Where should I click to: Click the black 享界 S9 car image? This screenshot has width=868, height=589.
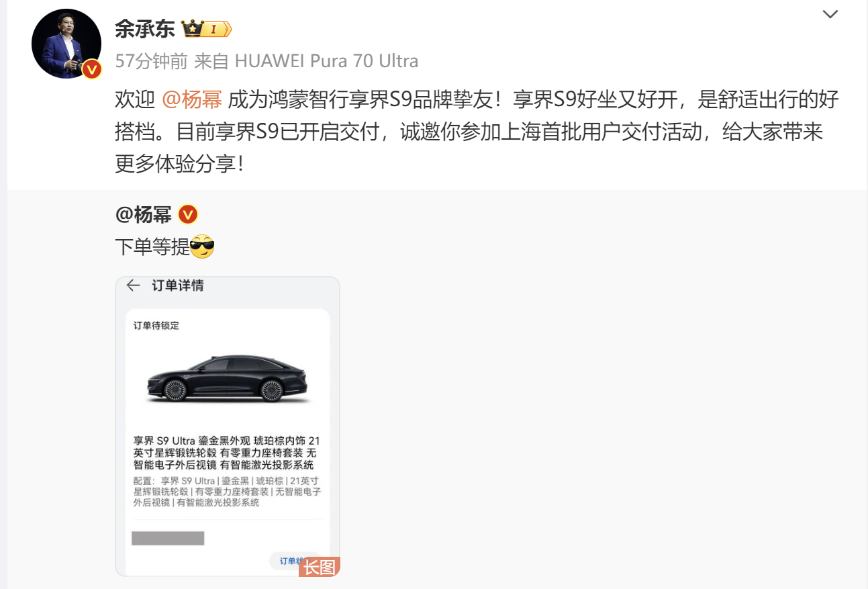click(x=227, y=379)
